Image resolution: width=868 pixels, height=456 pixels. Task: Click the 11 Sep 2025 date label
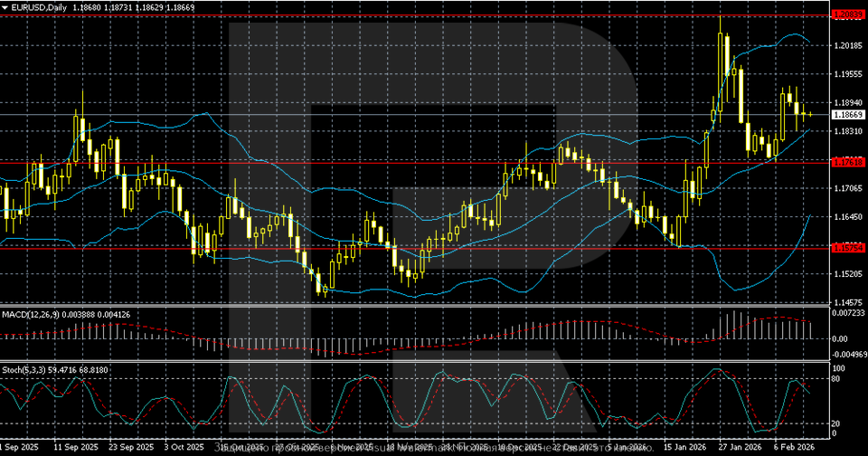pyautogui.click(x=75, y=447)
